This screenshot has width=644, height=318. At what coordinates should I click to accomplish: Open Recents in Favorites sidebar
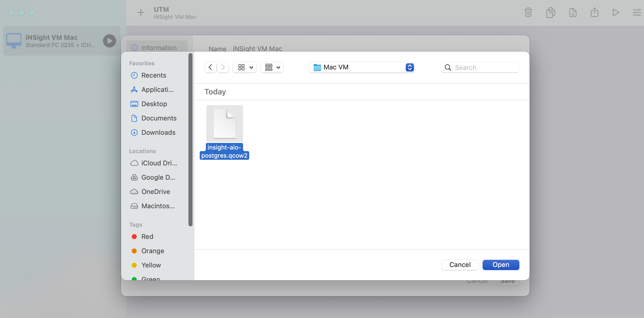[154, 75]
